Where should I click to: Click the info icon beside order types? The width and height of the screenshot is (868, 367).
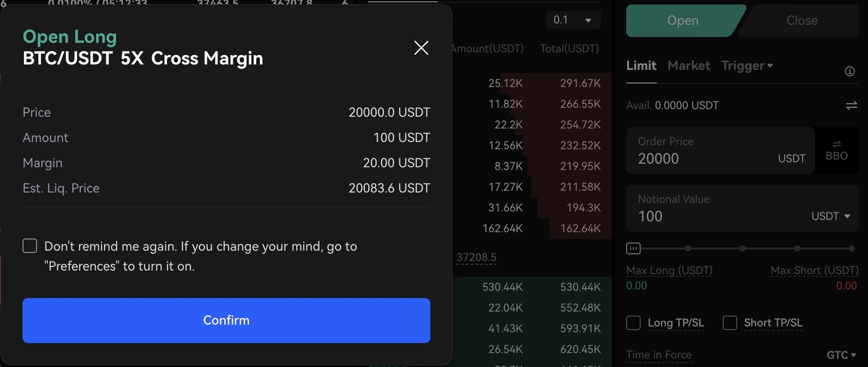click(x=850, y=71)
